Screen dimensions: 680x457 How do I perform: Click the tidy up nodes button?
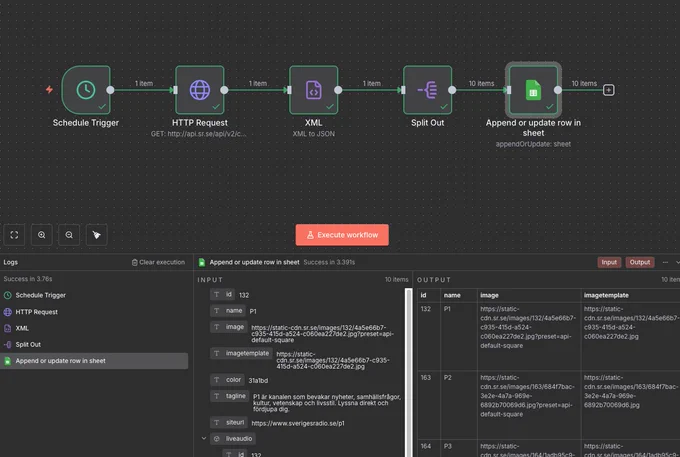click(x=96, y=235)
